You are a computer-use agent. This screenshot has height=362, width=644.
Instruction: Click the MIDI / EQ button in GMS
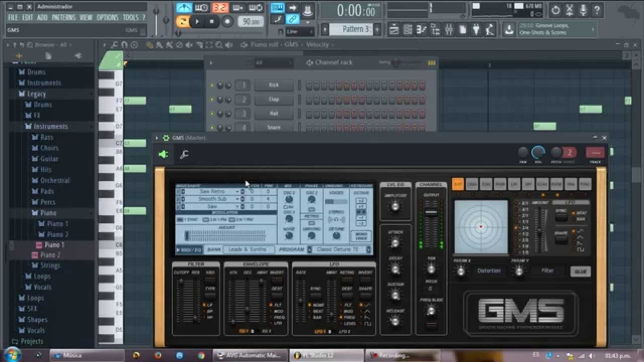[x=190, y=250]
